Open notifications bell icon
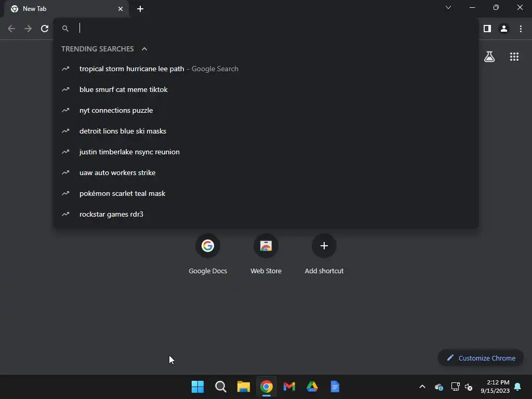 518,387
